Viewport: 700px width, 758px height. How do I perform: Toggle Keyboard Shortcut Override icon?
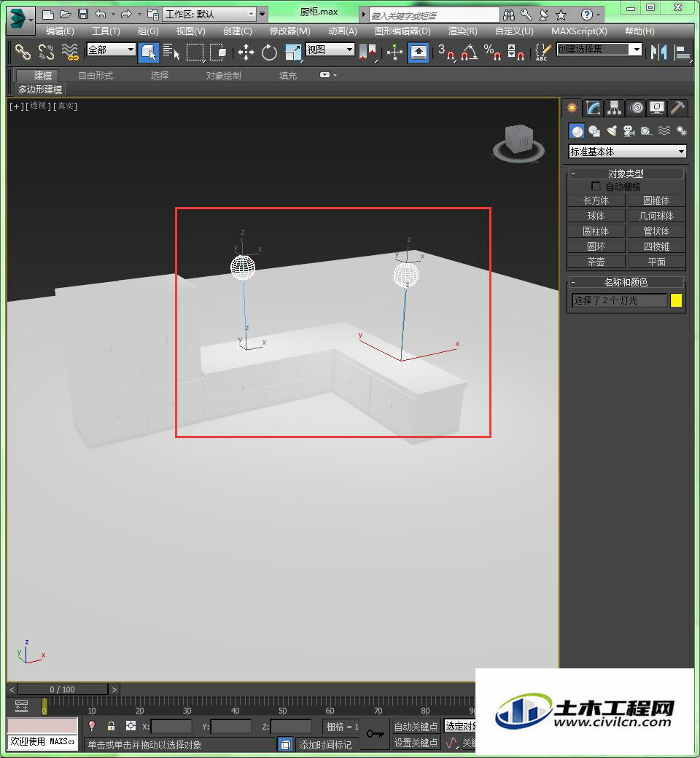[x=419, y=52]
